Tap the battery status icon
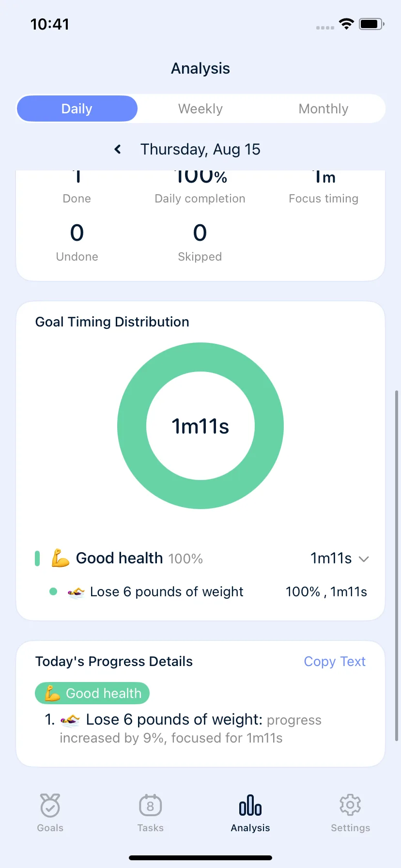Viewport: 401px width, 868px height. click(x=371, y=24)
